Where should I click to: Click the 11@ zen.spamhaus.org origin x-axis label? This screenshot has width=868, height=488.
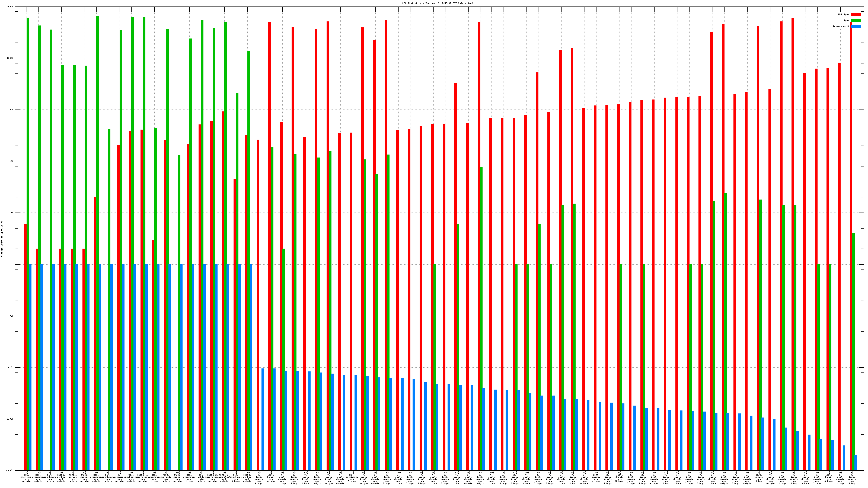pos(38,477)
